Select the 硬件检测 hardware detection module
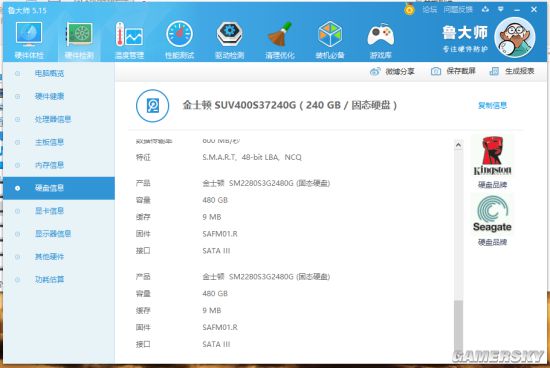This screenshot has height=368, width=550. [x=79, y=40]
